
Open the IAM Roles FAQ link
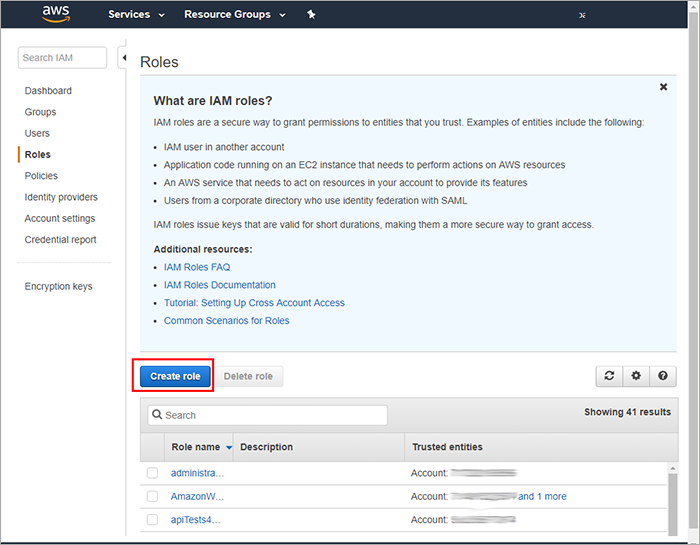(197, 267)
